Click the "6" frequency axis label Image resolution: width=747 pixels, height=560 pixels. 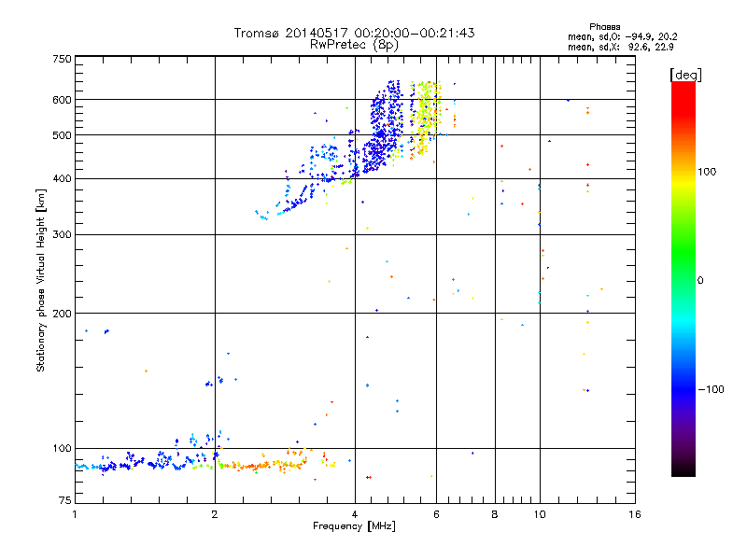coord(436,514)
